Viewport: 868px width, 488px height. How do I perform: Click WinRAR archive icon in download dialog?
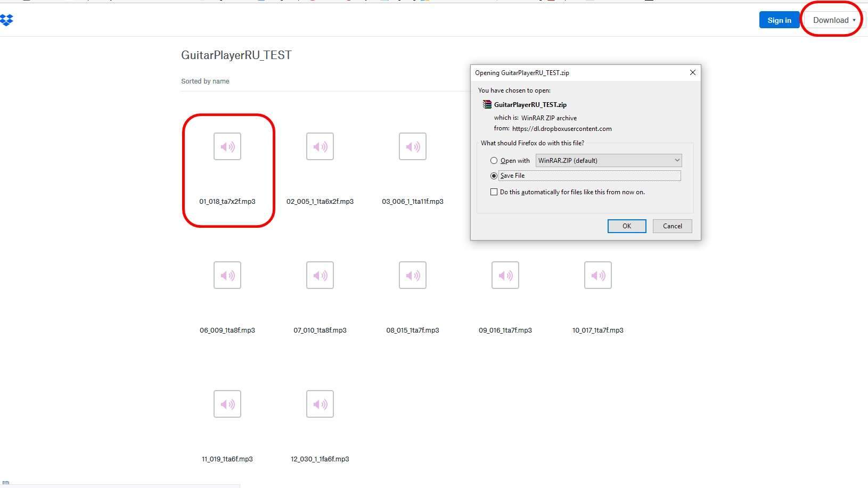click(487, 104)
